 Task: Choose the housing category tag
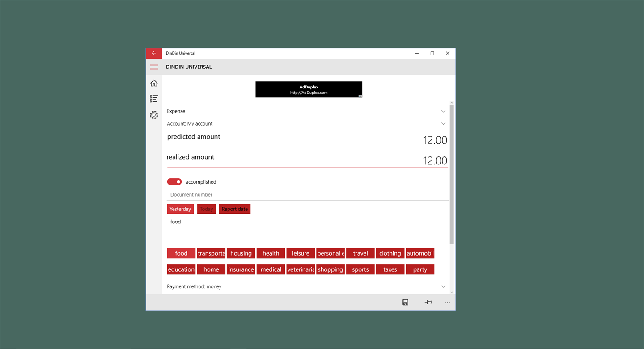[x=241, y=253]
